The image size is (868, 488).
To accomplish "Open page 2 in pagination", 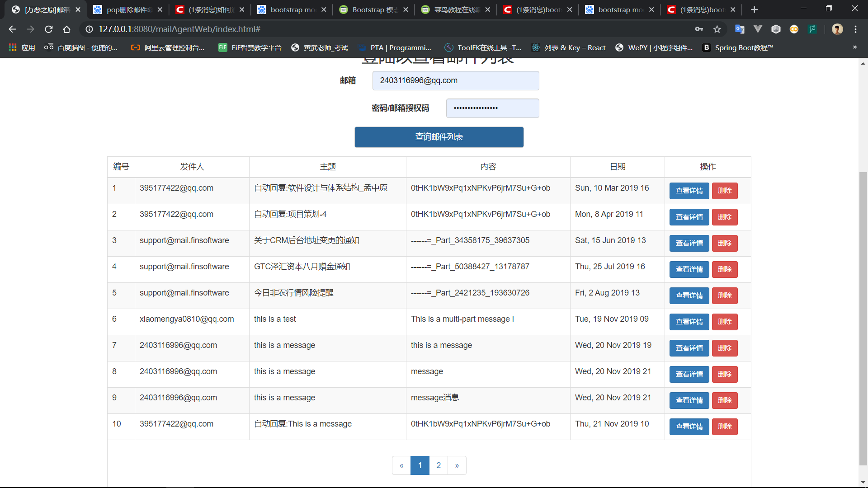I will point(439,465).
